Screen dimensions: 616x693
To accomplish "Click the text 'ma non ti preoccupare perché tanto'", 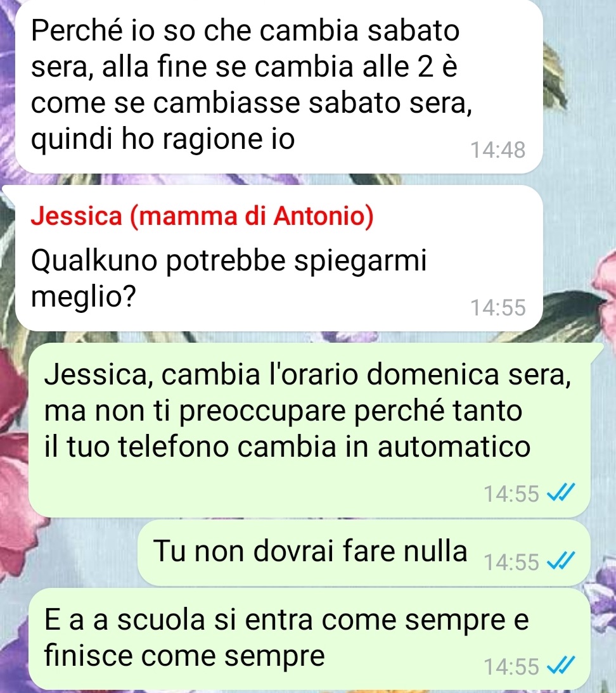I will click(x=283, y=411).
